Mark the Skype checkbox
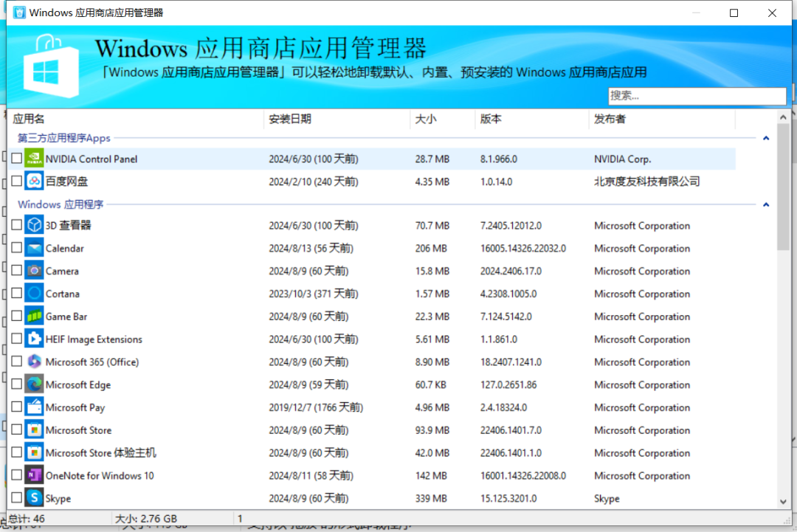The height and width of the screenshot is (532, 797). (17, 497)
